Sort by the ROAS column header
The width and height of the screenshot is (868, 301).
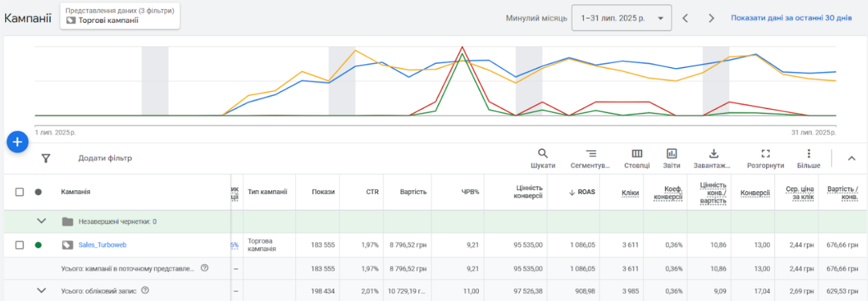point(585,192)
